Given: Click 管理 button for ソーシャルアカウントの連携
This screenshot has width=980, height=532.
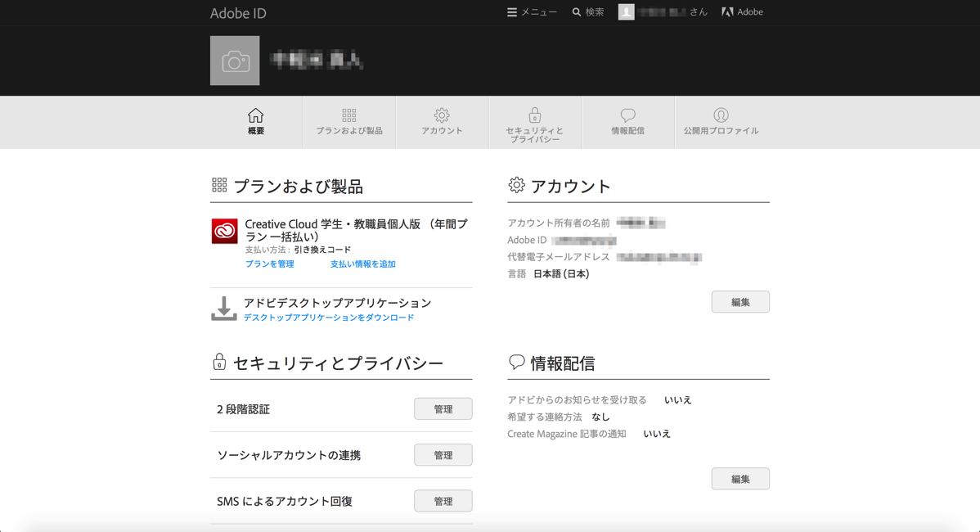Looking at the screenshot, I should tap(443, 455).
